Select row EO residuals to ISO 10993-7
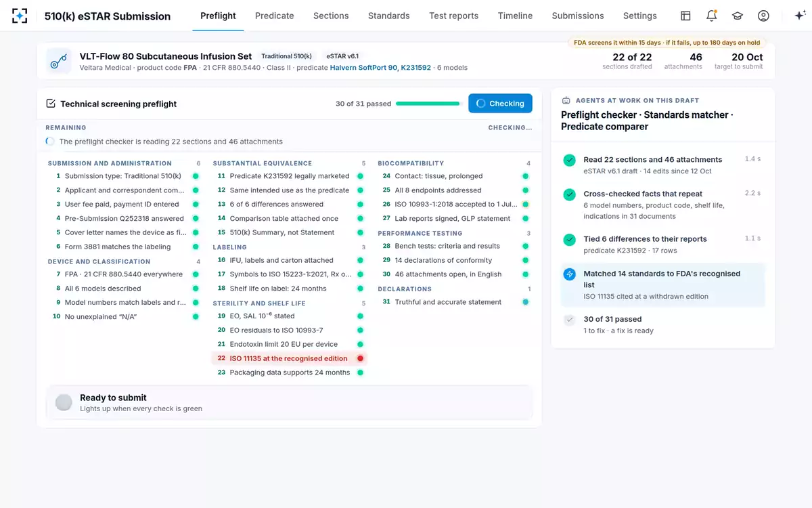The image size is (812, 508). [290, 330]
